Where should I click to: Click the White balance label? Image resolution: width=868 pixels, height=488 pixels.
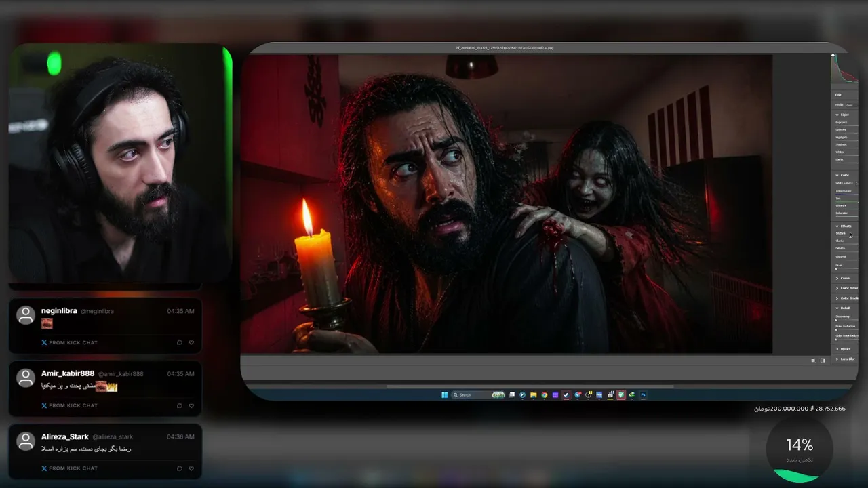(x=844, y=183)
